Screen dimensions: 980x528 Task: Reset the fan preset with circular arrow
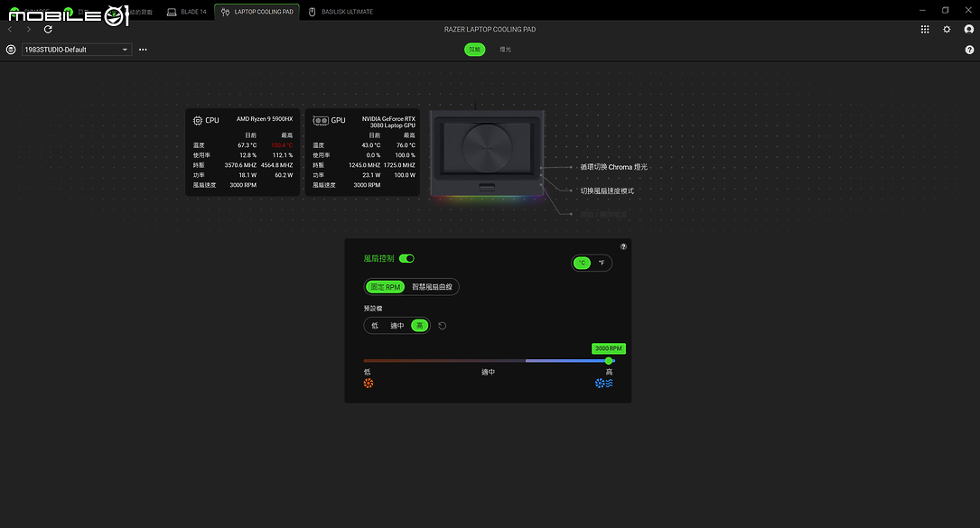(x=442, y=326)
